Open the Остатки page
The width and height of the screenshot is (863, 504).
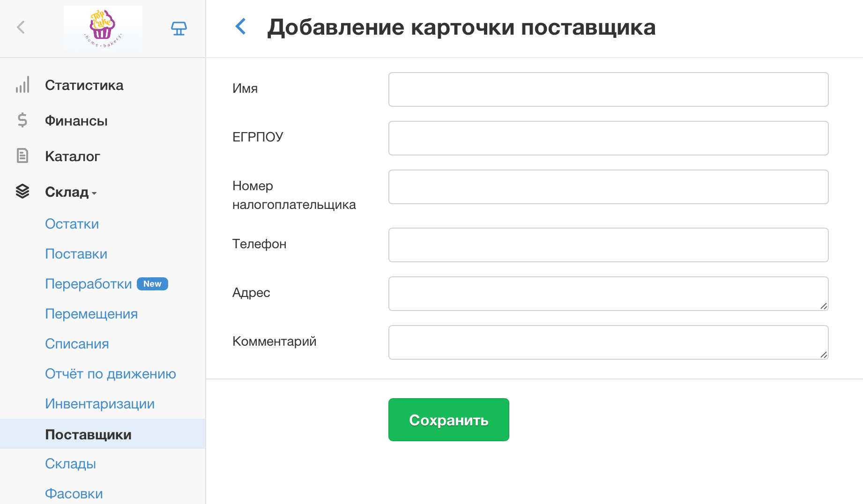(x=72, y=224)
